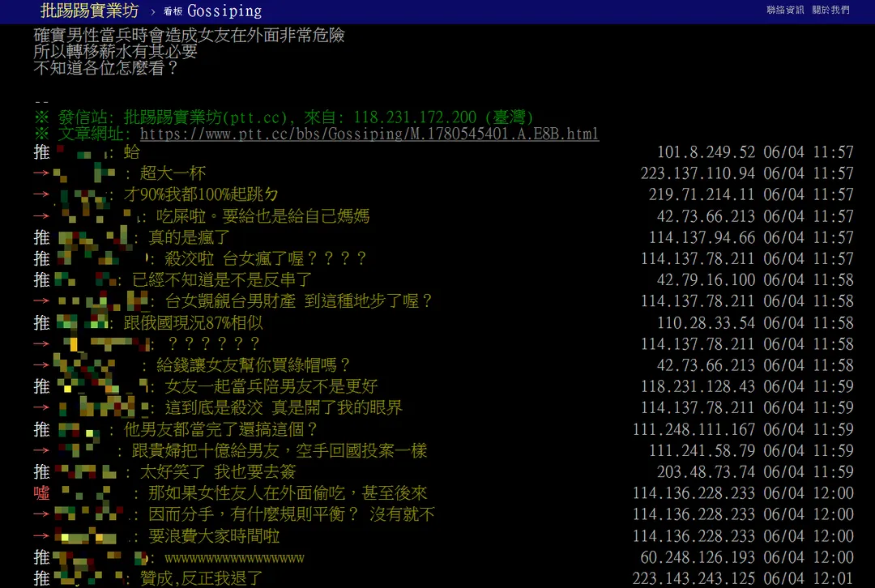Click the IP address 101.8.249.52
875x588 pixels.
click(706, 151)
